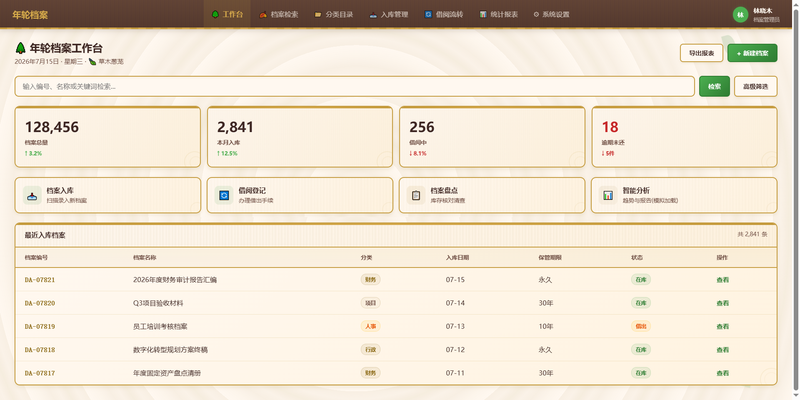Click the 档案编号 column header
This screenshot has width=800, height=400.
[36, 258]
